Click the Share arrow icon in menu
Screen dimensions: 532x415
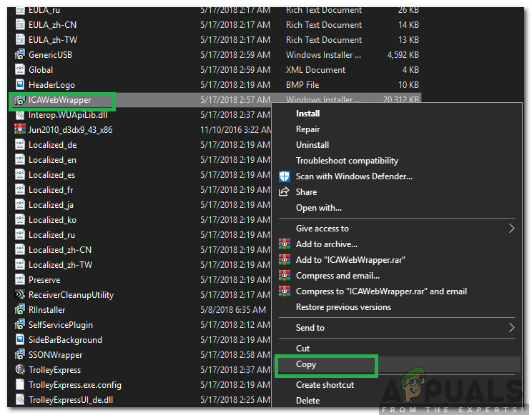[284, 192]
